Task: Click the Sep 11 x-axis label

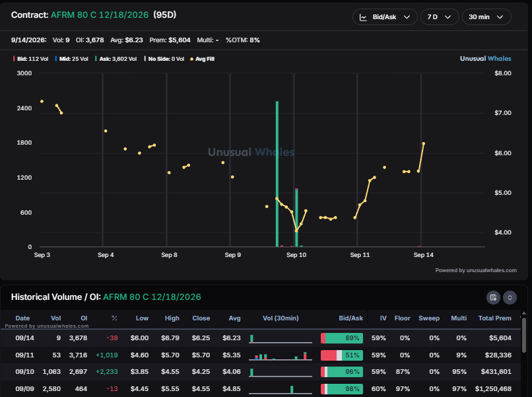Action: [360, 255]
